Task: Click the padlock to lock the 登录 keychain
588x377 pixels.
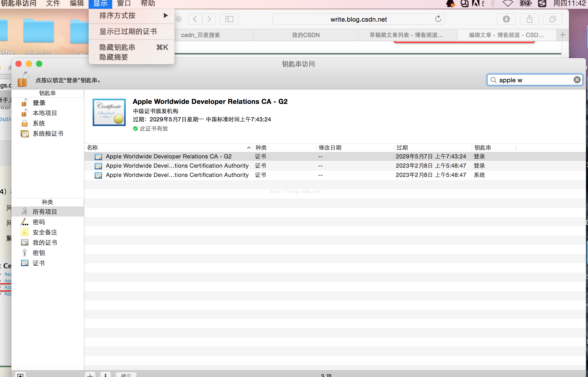Action: coord(23,79)
